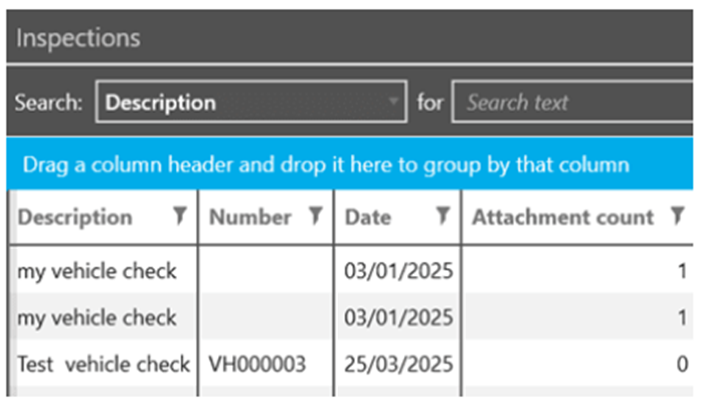Select the second 'my vehicle check' row
The width and height of the screenshot is (701, 406).
coord(97,318)
